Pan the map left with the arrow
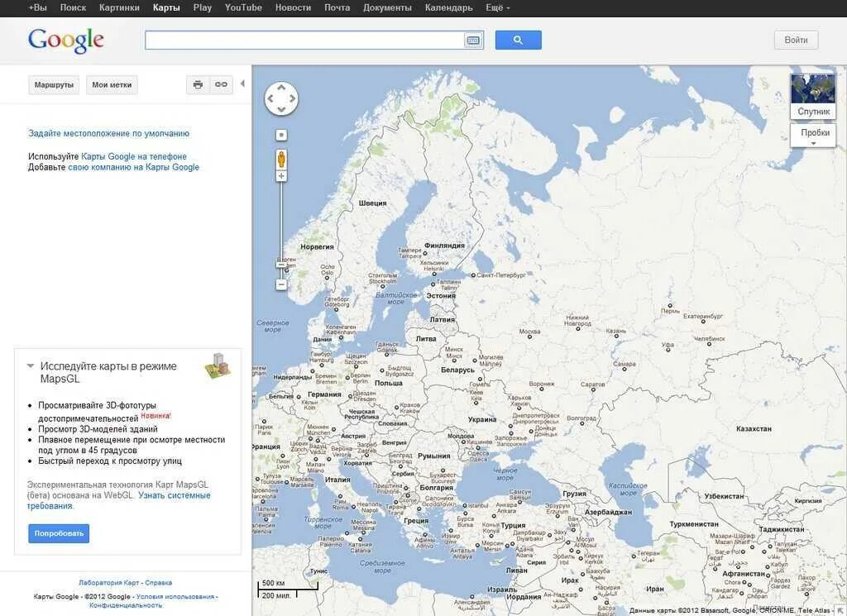 270,98
